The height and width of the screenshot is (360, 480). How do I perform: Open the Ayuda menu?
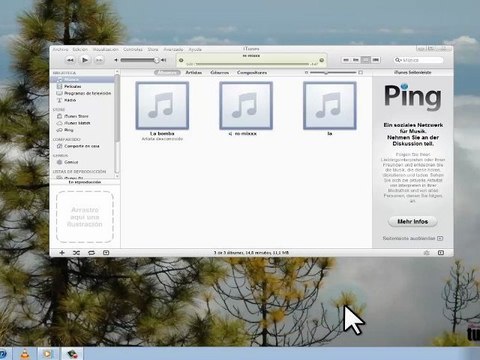point(195,49)
